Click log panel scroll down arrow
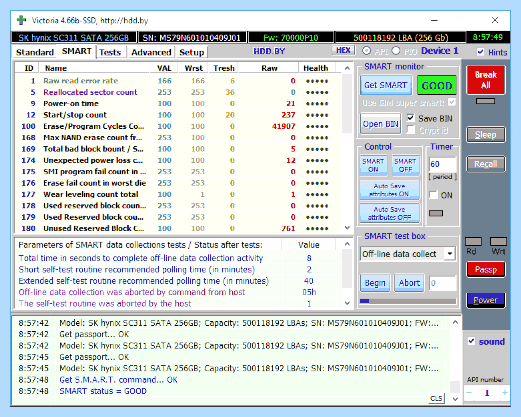The image size is (521, 417). tap(455, 399)
